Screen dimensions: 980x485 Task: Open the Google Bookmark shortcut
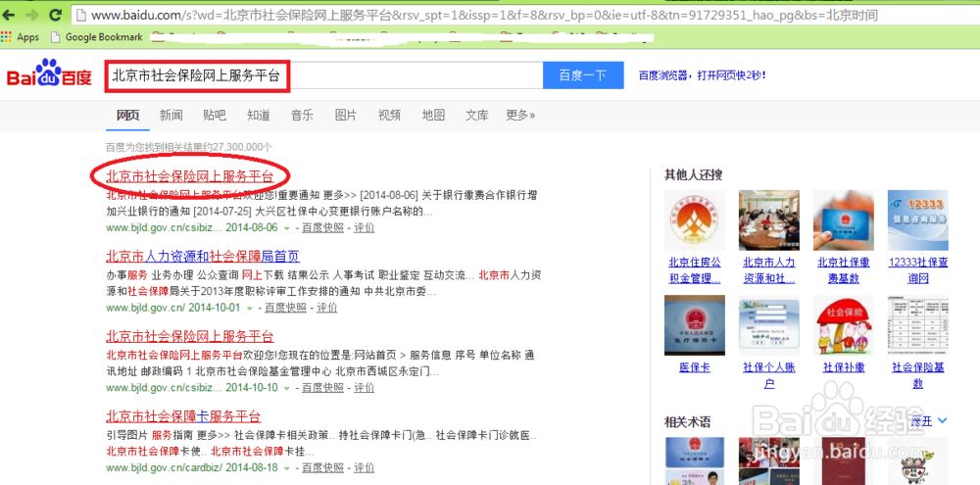[97, 37]
